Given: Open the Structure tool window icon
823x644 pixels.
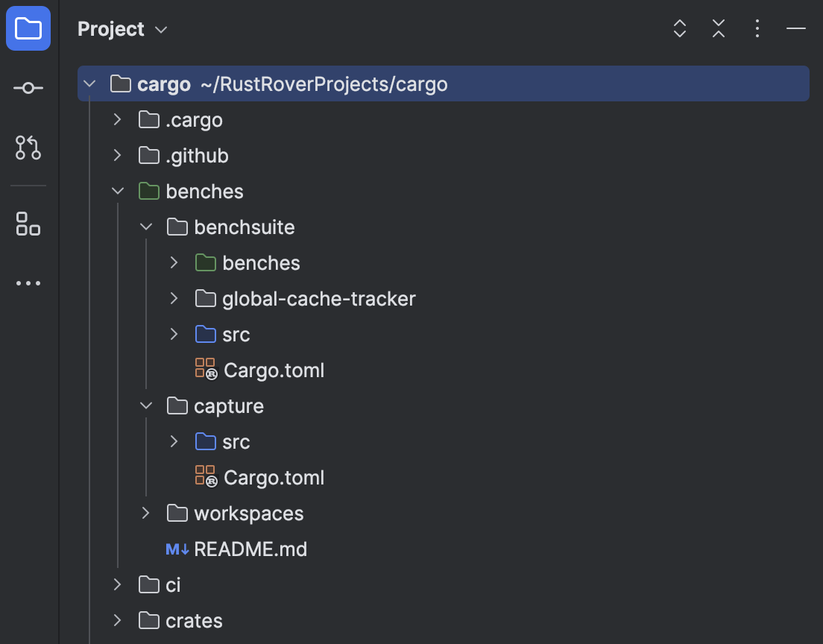Looking at the screenshot, I should pyautogui.click(x=28, y=224).
